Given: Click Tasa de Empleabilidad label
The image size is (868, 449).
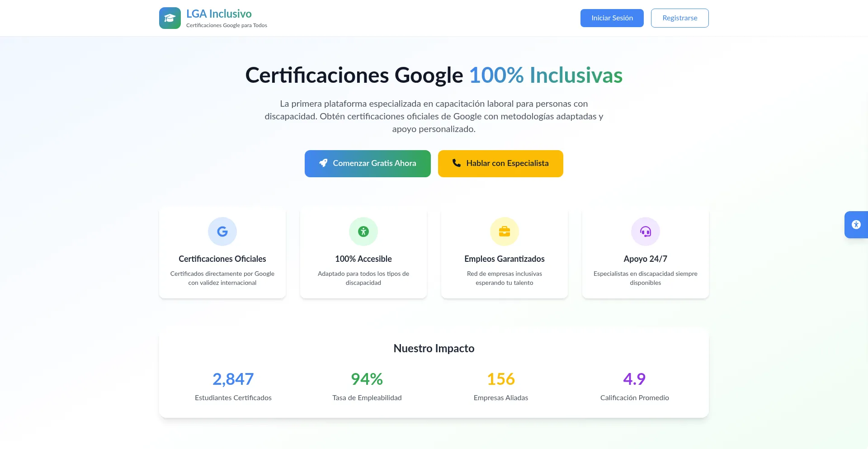Looking at the screenshot, I should pos(367,398).
